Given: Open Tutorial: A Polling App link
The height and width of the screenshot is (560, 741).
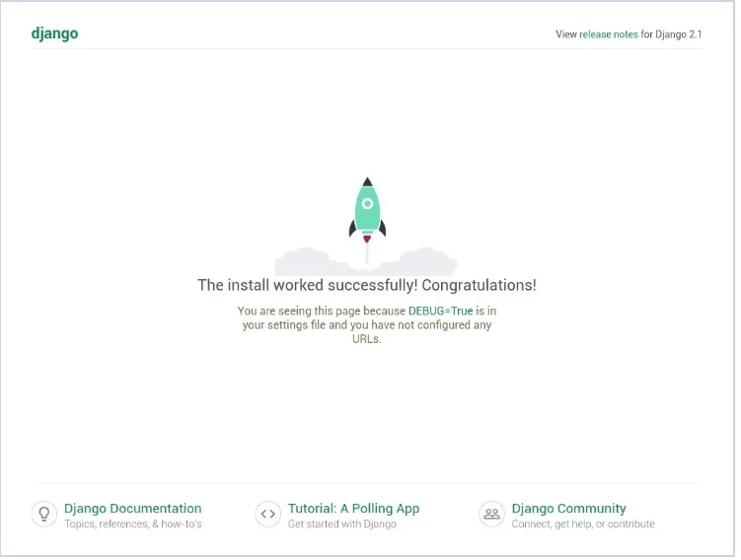Looking at the screenshot, I should [354, 509].
